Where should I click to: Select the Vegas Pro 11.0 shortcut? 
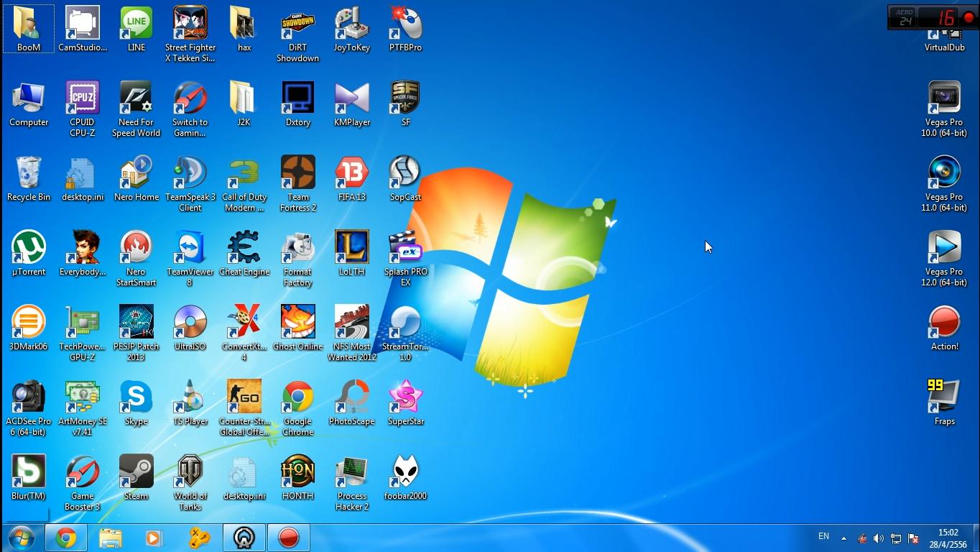point(945,183)
